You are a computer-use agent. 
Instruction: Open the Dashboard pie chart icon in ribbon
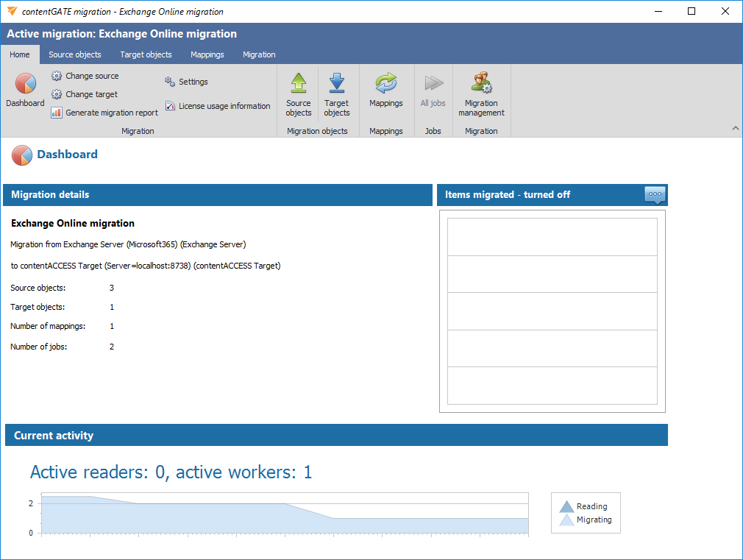[25, 85]
